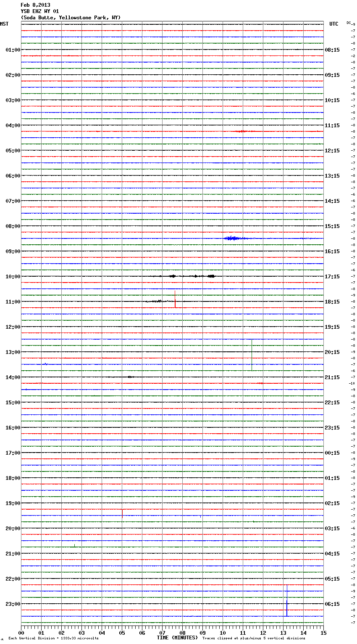Click the 11:15 UTC time label
This screenshot has width=357, height=644.
(332, 126)
